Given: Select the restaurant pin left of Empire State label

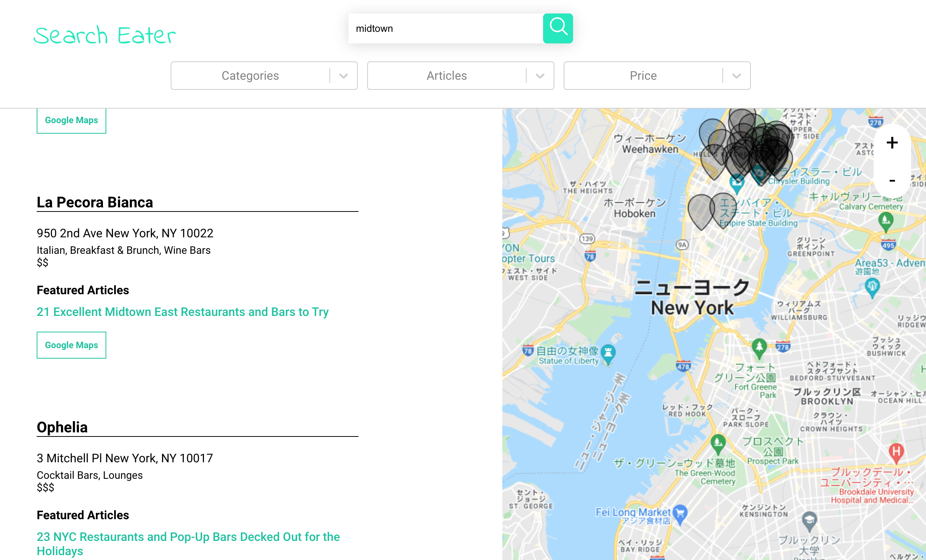Looking at the screenshot, I should click(701, 211).
